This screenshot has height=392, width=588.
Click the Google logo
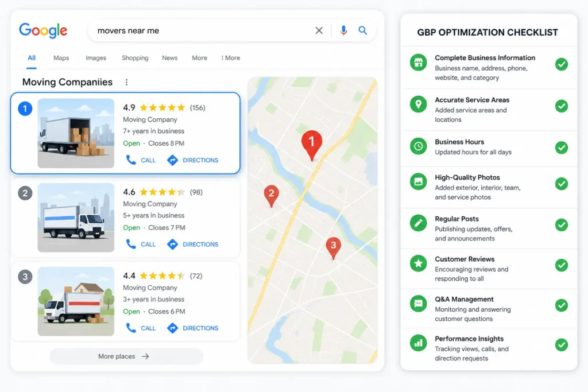43,30
